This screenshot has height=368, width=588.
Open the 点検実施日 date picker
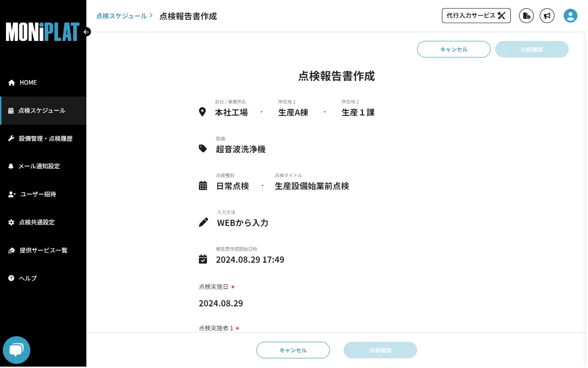click(221, 303)
